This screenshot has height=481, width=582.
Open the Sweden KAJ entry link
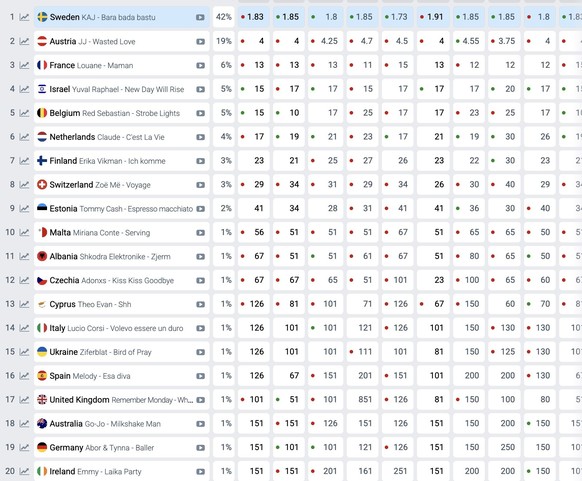[102, 17]
